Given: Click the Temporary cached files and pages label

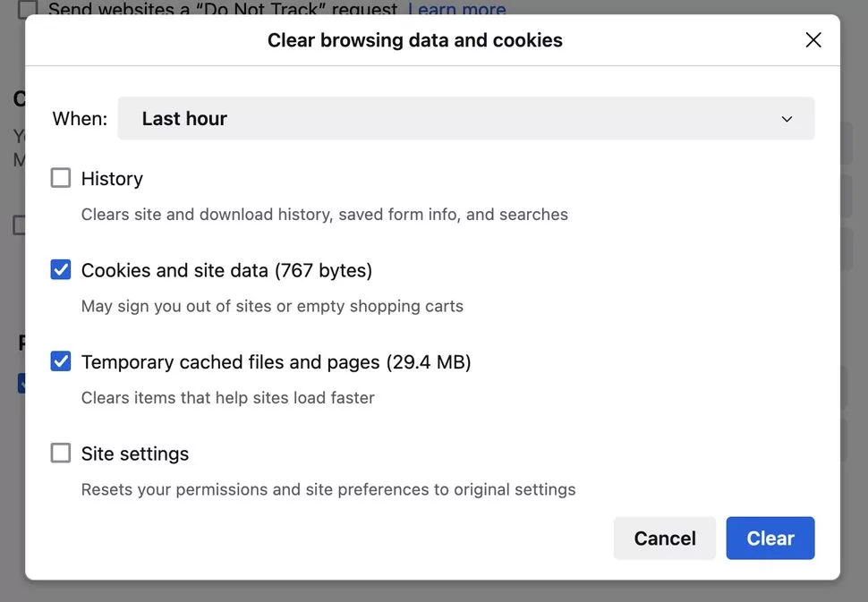Looking at the screenshot, I should (x=276, y=362).
